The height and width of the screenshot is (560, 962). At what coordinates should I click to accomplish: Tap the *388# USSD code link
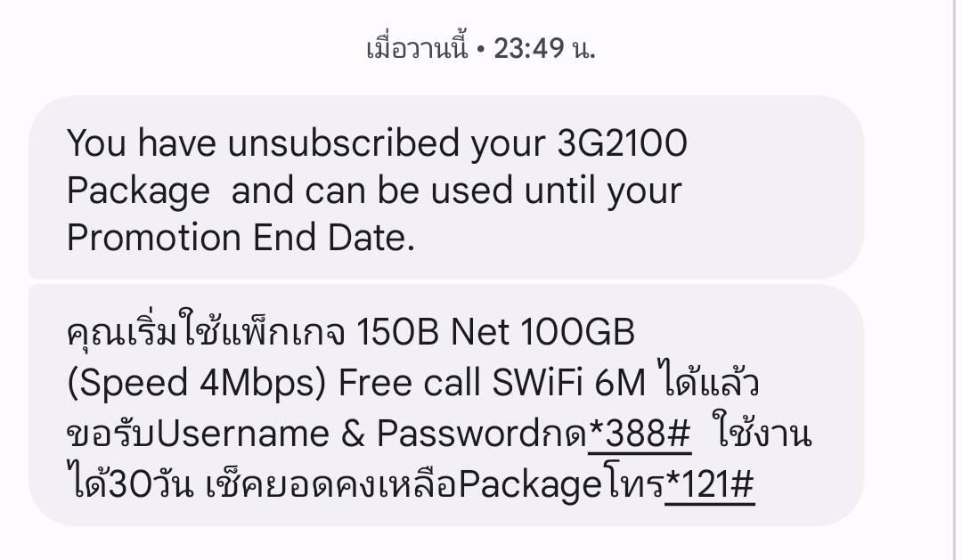click(x=640, y=434)
